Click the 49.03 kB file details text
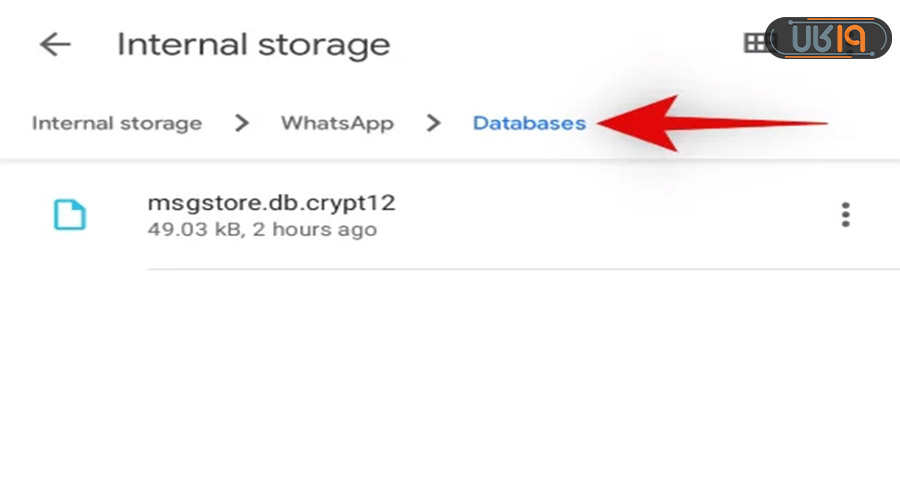Image resolution: width=900 pixels, height=500 pixels. click(x=261, y=230)
